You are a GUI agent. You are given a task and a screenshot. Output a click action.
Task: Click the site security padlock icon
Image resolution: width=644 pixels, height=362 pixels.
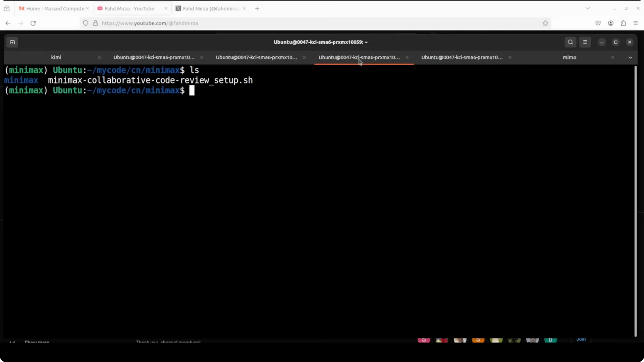96,23
